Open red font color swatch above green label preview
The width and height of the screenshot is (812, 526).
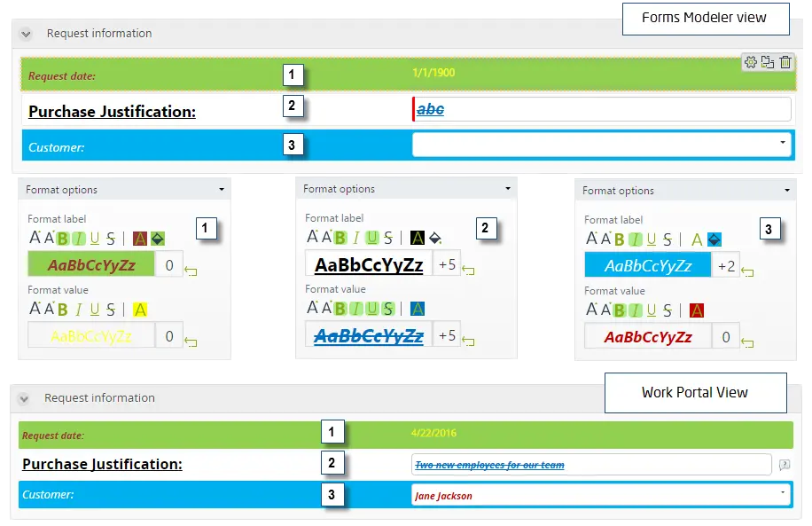coord(140,239)
